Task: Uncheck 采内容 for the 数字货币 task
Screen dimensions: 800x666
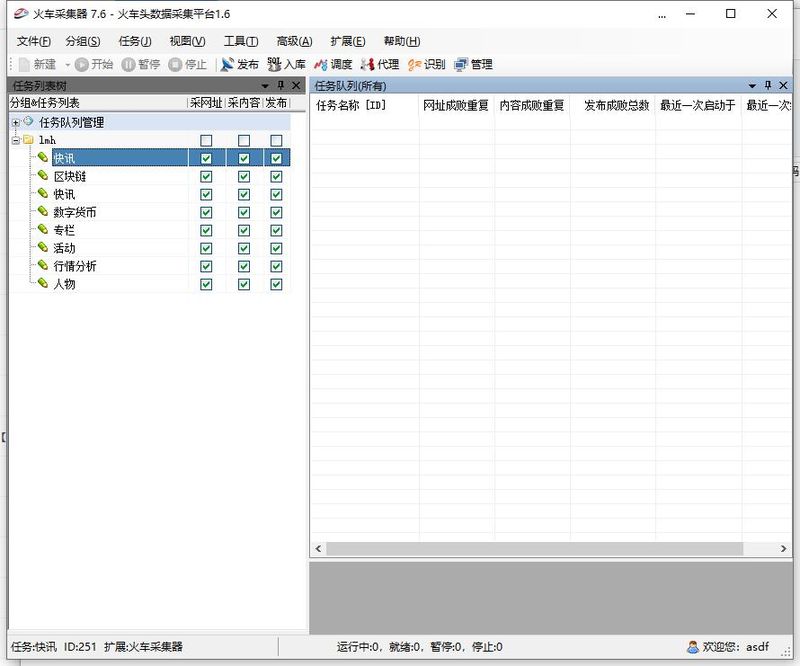Action: click(244, 212)
